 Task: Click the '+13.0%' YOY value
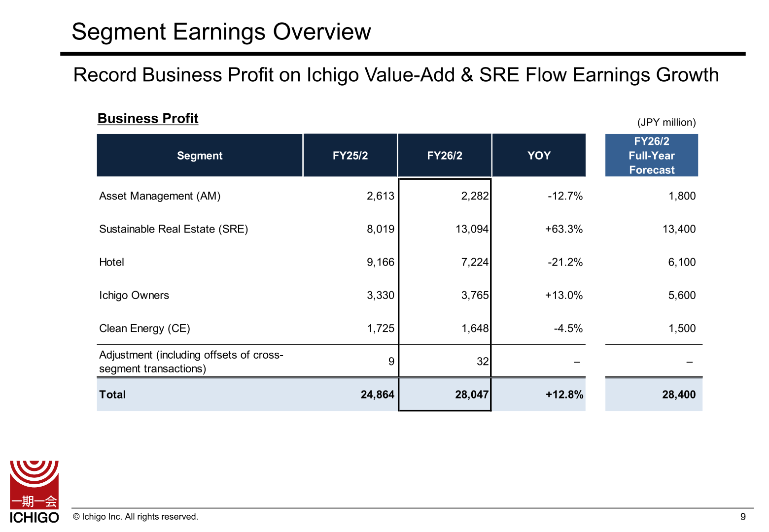point(564,295)
